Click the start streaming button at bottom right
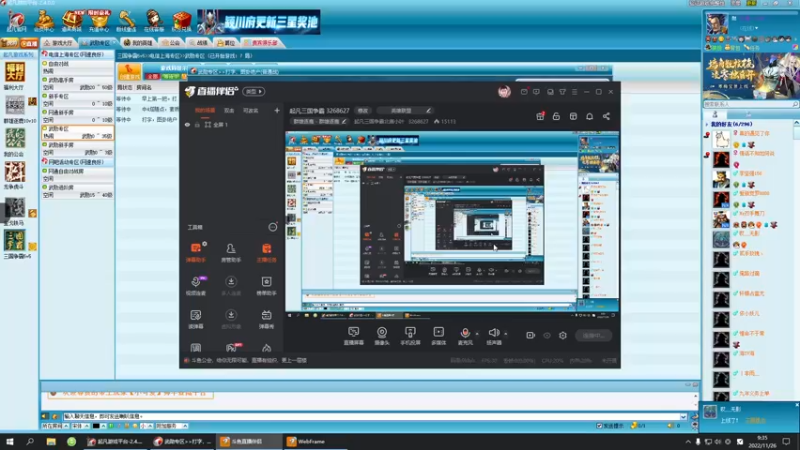The image size is (800, 450). click(x=593, y=335)
